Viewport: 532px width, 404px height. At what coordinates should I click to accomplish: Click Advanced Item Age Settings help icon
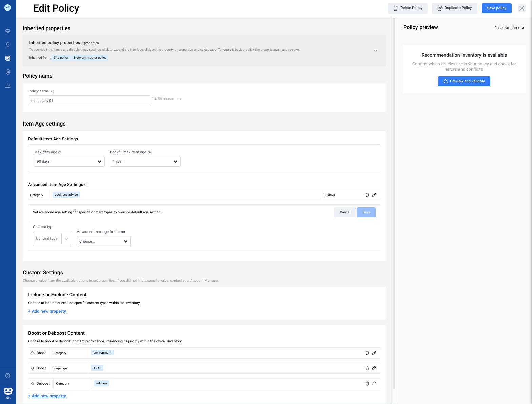[x=86, y=185]
